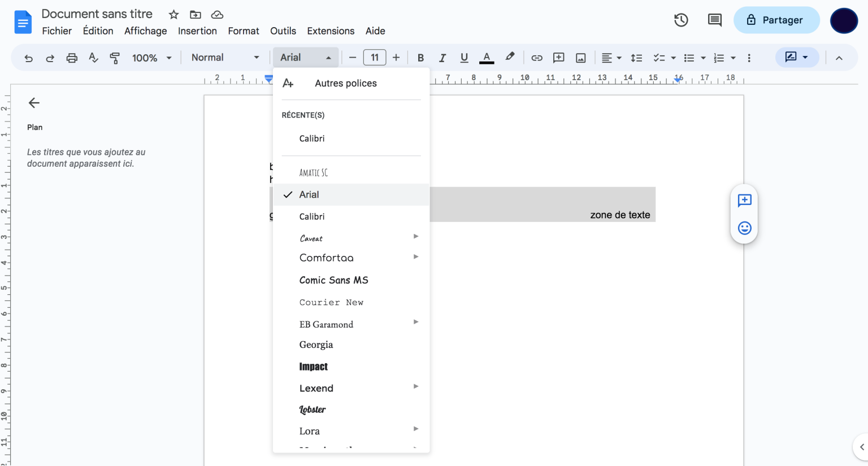Click the emoji reaction icon
The width and height of the screenshot is (868, 466).
(x=744, y=228)
